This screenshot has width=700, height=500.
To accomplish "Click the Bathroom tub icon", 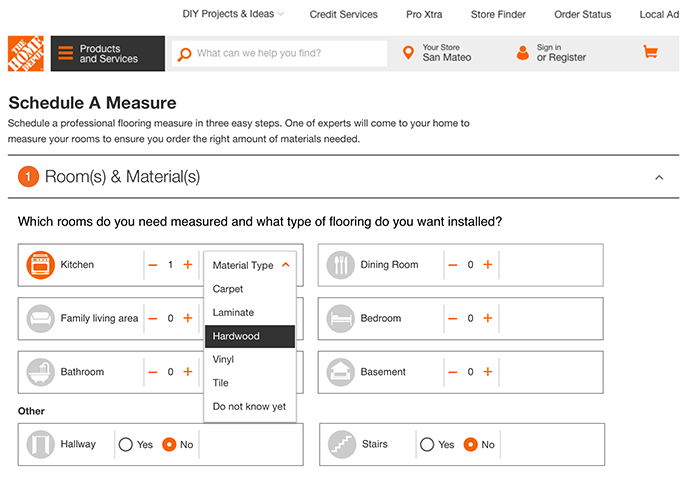I will click(x=41, y=372).
